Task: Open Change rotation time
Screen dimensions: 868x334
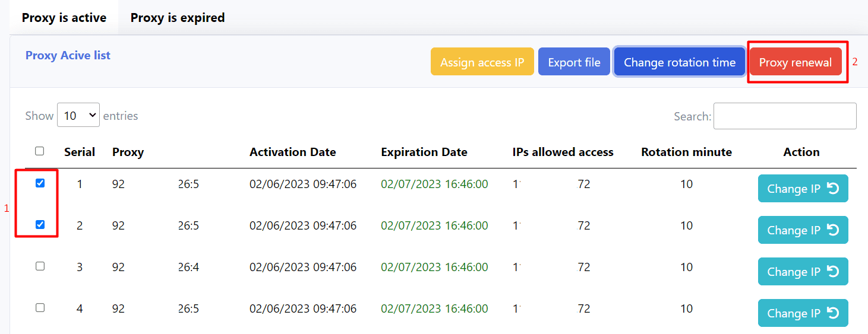Action: point(679,62)
